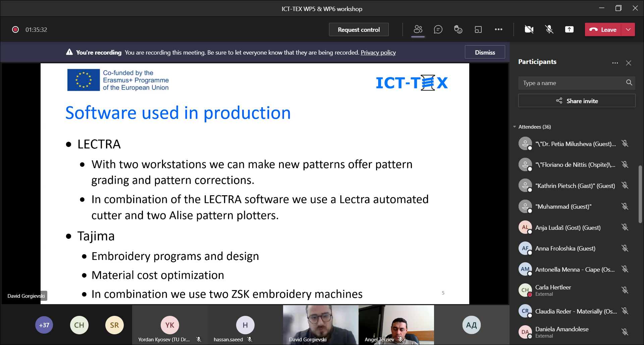
Task: Request control of the shared presentation
Action: (359, 29)
